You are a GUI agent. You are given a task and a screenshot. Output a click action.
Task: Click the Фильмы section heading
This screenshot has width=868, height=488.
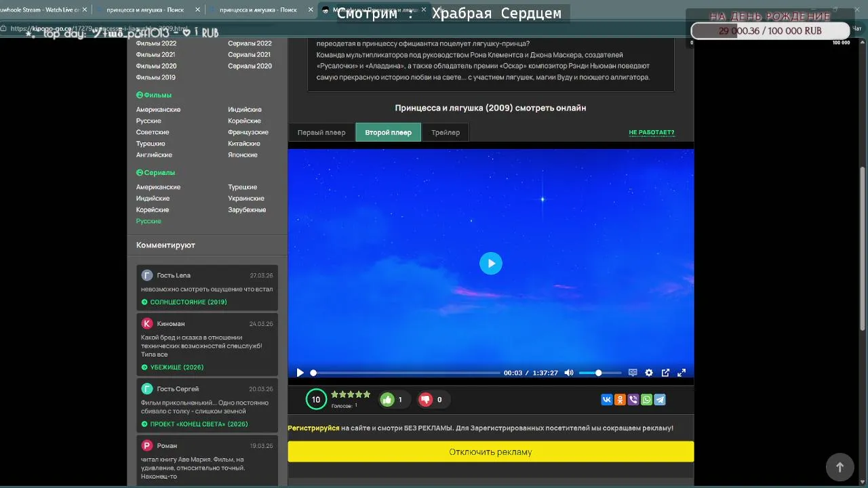point(154,96)
